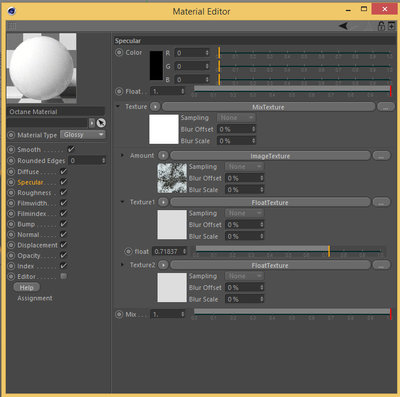Select the Roughness channel
400x397 pixels.
tap(34, 193)
